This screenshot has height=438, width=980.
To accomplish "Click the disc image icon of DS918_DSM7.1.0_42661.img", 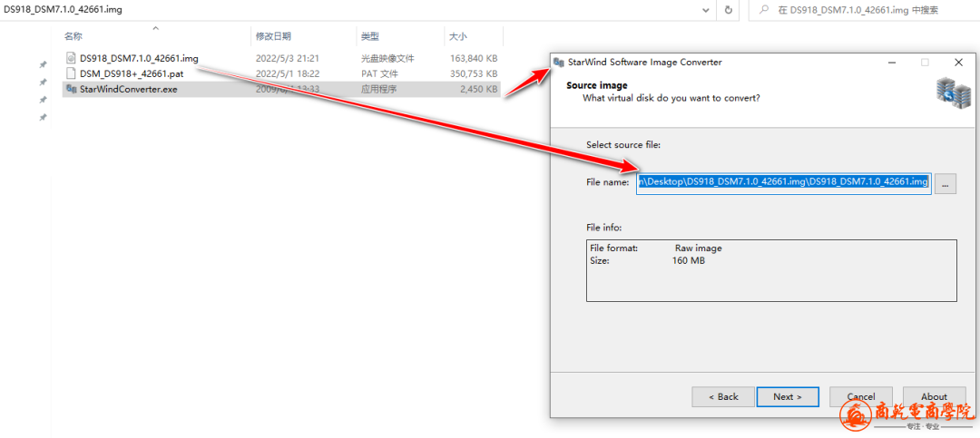I will pos(71,58).
